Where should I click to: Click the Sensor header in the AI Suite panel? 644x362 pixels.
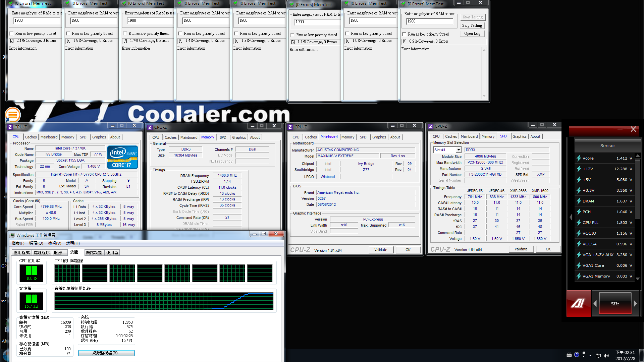pos(607,146)
